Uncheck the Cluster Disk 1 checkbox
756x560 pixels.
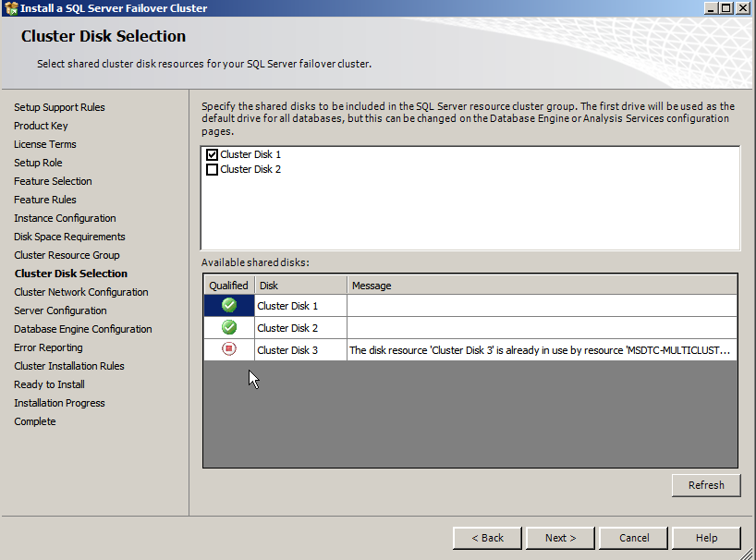coord(213,154)
